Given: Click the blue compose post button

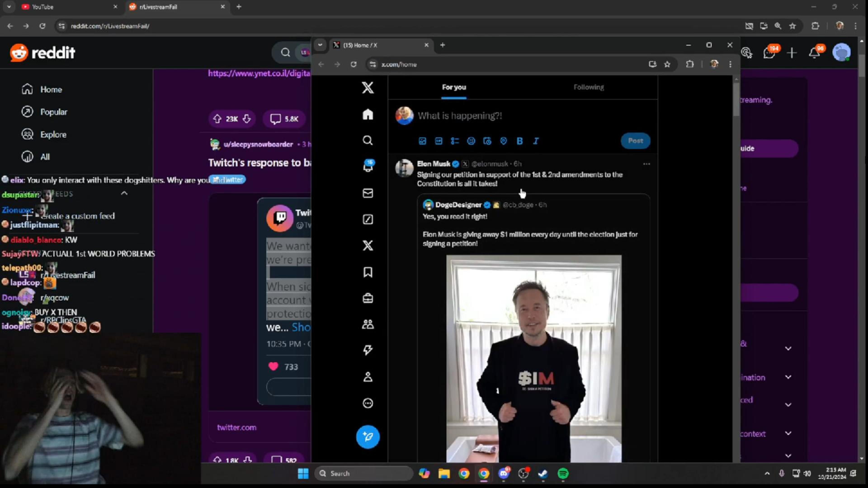Looking at the screenshot, I should (368, 437).
